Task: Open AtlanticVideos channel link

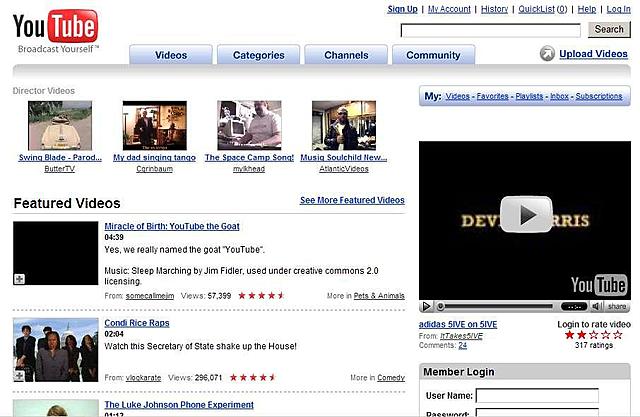Action: [344, 169]
